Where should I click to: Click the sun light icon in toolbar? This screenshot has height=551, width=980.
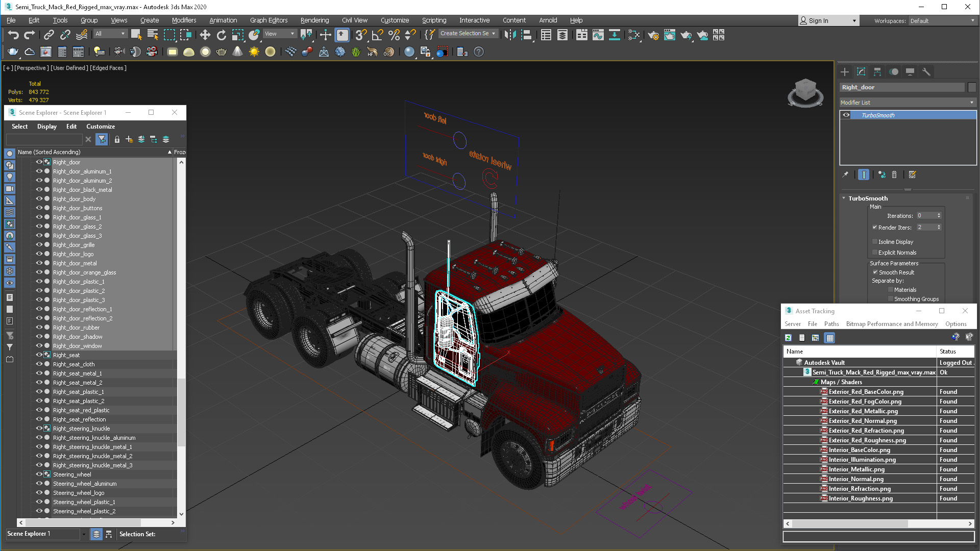point(254,52)
